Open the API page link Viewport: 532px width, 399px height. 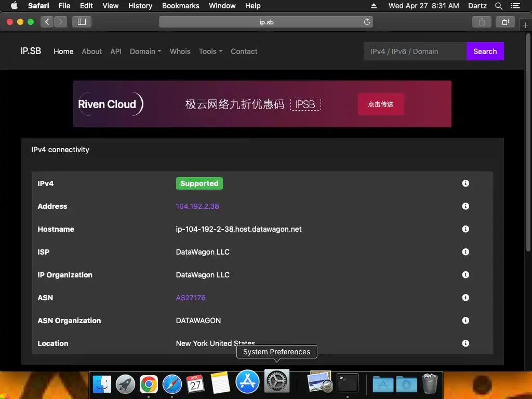click(116, 51)
